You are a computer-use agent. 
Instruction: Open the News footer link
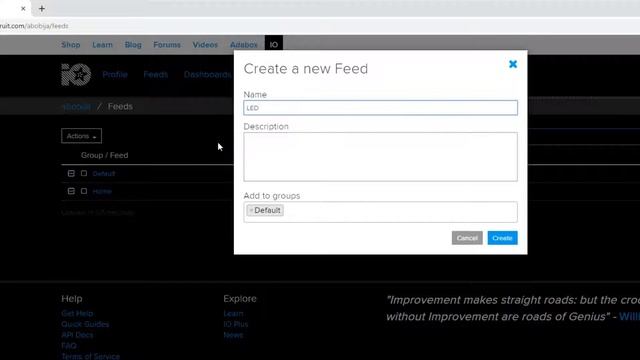tap(233, 335)
